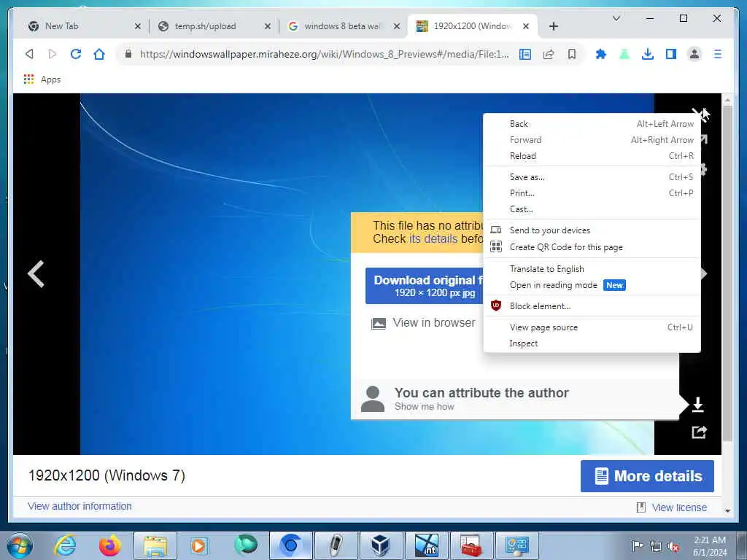Open Windows Media Player from taskbar

pos(199,545)
